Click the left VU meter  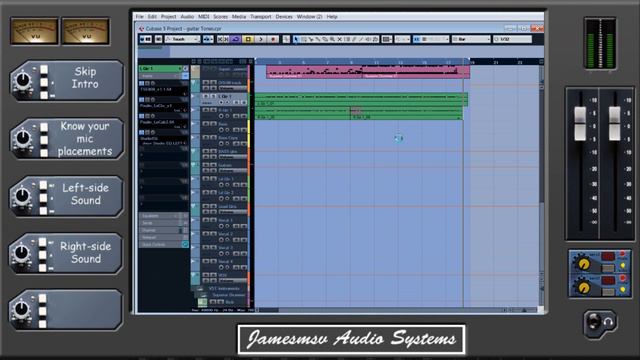(34, 31)
